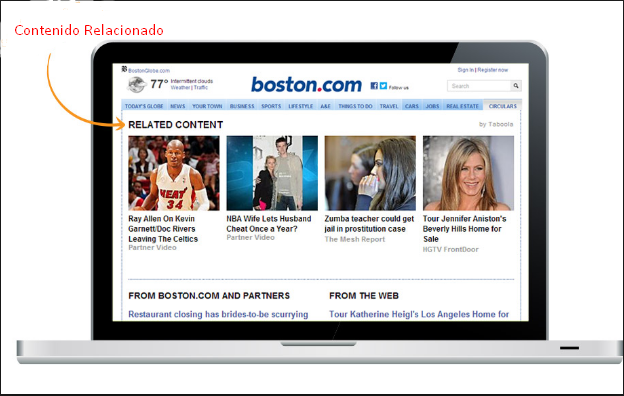The width and height of the screenshot is (624, 396).
Task: Click the BostonGlobe.com logo icon
Action: pyautogui.click(x=124, y=69)
